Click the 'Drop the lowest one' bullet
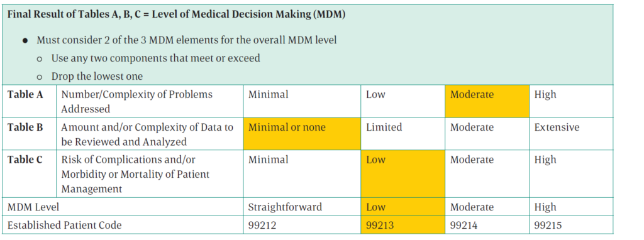Image resolution: width=644 pixels, height=240 pixels. 97,76
